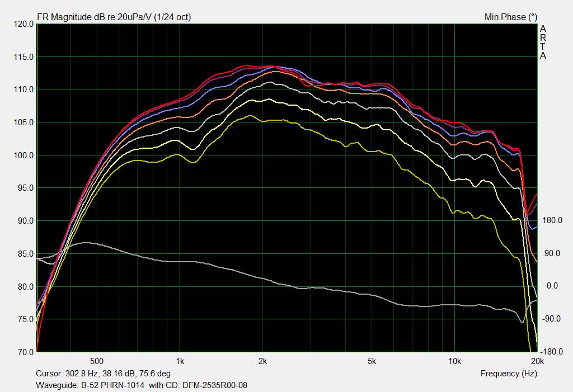
Task: Click the 10k frequency axis label
Action: 454,361
